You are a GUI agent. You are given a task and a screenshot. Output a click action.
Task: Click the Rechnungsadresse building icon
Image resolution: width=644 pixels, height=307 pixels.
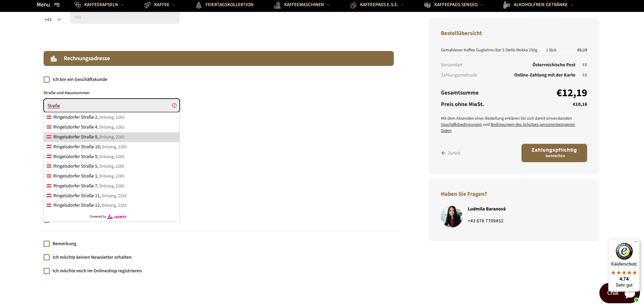tap(54, 58)
